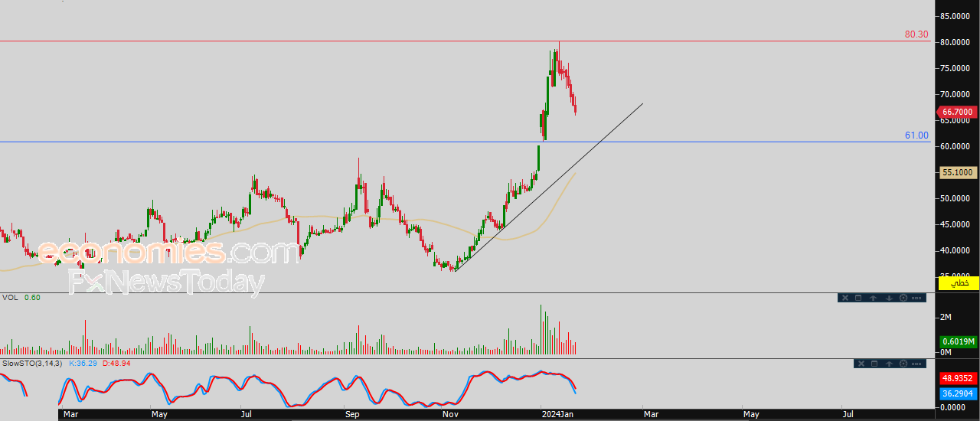Click the K:36.29 value in SlowSTO header

[x=83, y=363]
